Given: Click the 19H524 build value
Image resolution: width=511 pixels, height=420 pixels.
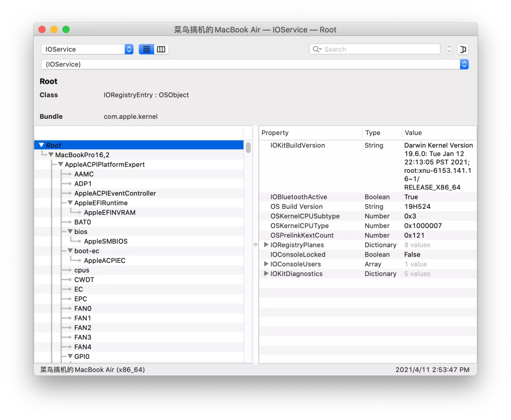Looking at the screenshot, I should 417,206.
